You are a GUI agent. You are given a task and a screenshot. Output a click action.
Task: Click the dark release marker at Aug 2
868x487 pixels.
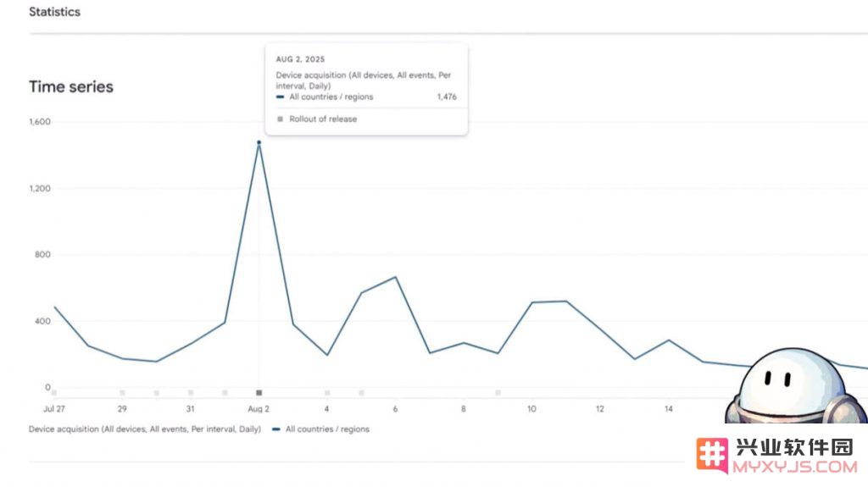coord(259,393)
